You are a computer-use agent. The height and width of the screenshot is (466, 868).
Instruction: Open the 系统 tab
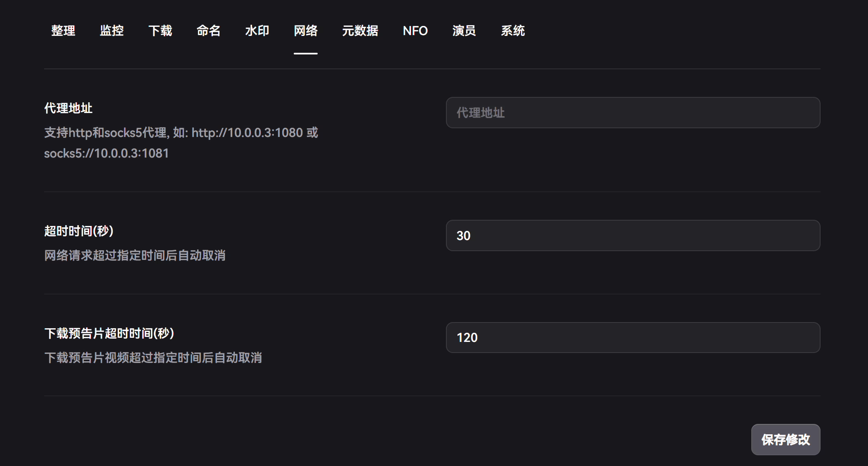point(513,31)
